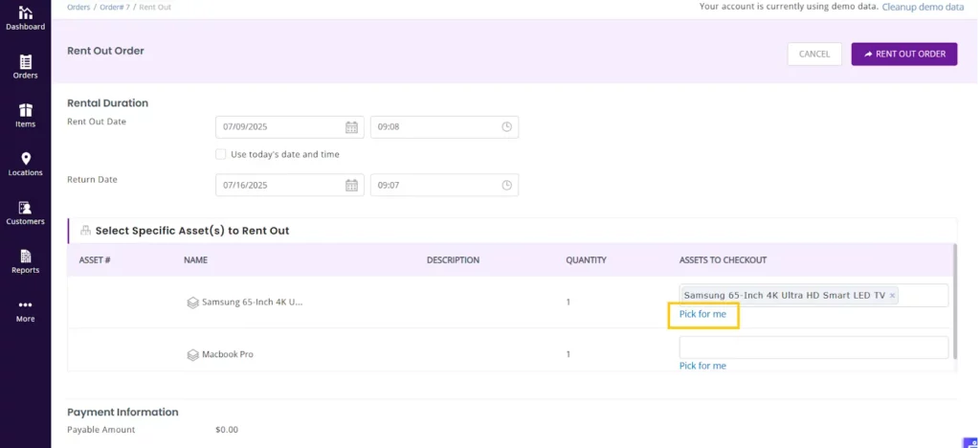Open Rent Out time picker clock
The height and width of the screenshot is (448, 980).
506,127
